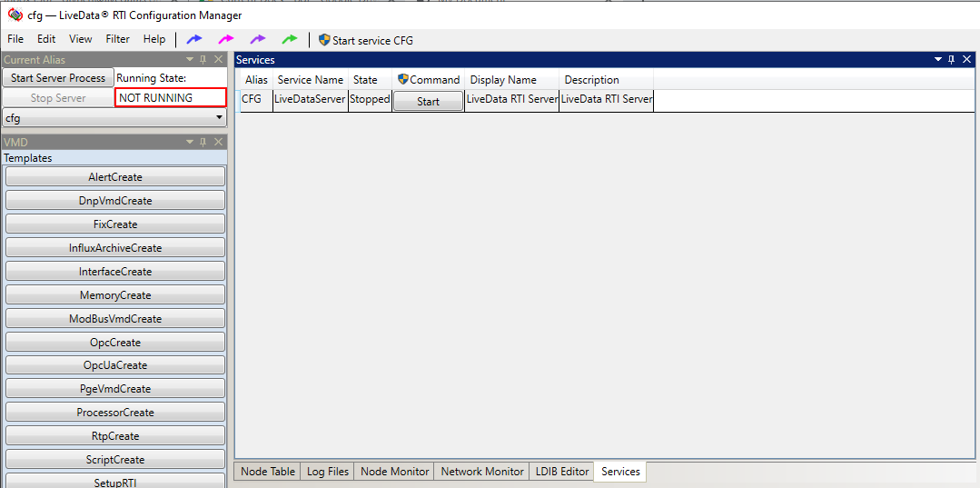Screen dimensions: 980x488
Task: Click the MemoryCreate template button
Action: pos(115,294)
